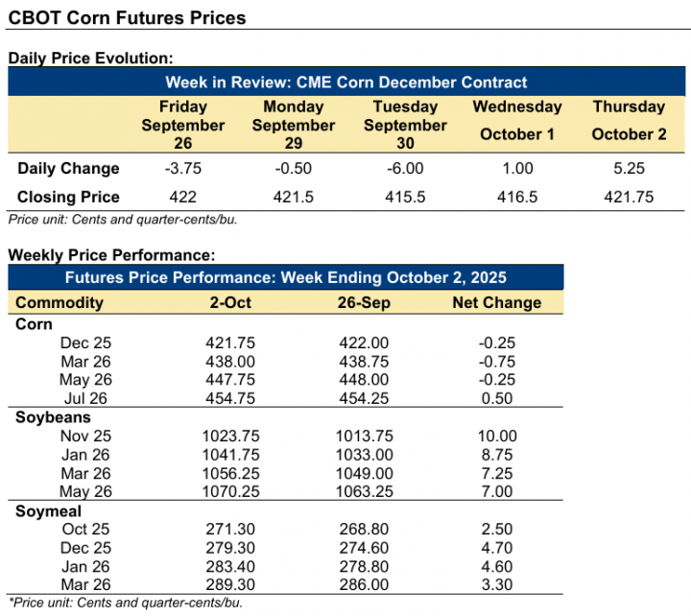Screen dimensions: 691x616
Task: Click the "Futures Price Performance" blue banner
Action: coord(286,278)
